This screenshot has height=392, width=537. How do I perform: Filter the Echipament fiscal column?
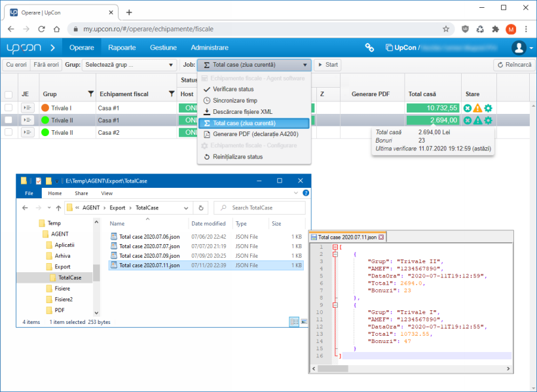click(172, 94)
